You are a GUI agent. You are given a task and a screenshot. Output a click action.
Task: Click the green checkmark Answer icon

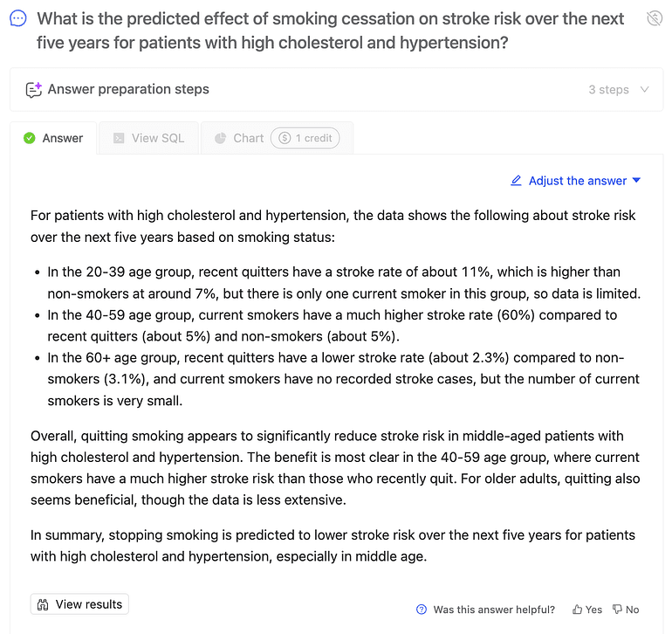pyautogui.click(x=30, y=138)
